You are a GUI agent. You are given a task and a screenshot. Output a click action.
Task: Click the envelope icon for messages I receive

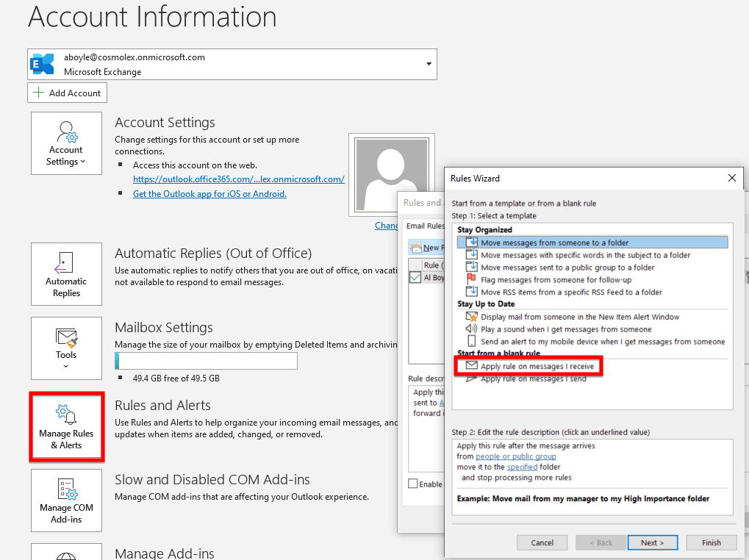pos(471,365)
